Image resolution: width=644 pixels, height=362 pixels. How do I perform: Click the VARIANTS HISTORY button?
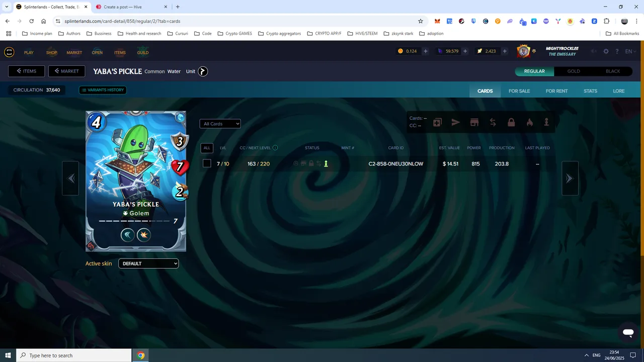point(103,90)
